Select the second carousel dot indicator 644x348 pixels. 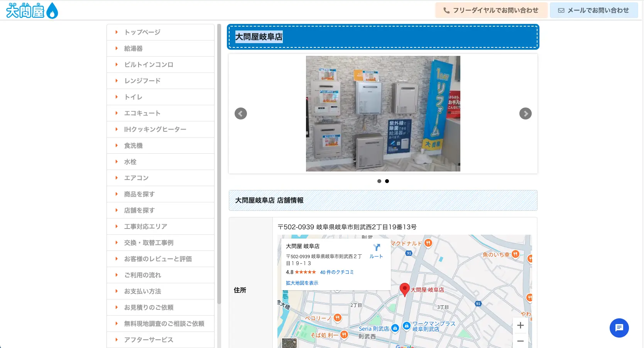[387, 181]
